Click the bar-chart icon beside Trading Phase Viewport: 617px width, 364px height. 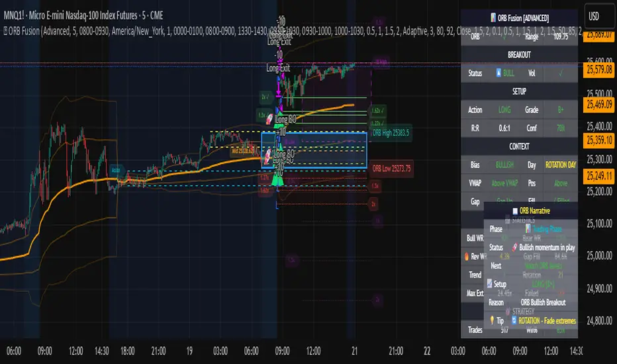coord(528,228)
